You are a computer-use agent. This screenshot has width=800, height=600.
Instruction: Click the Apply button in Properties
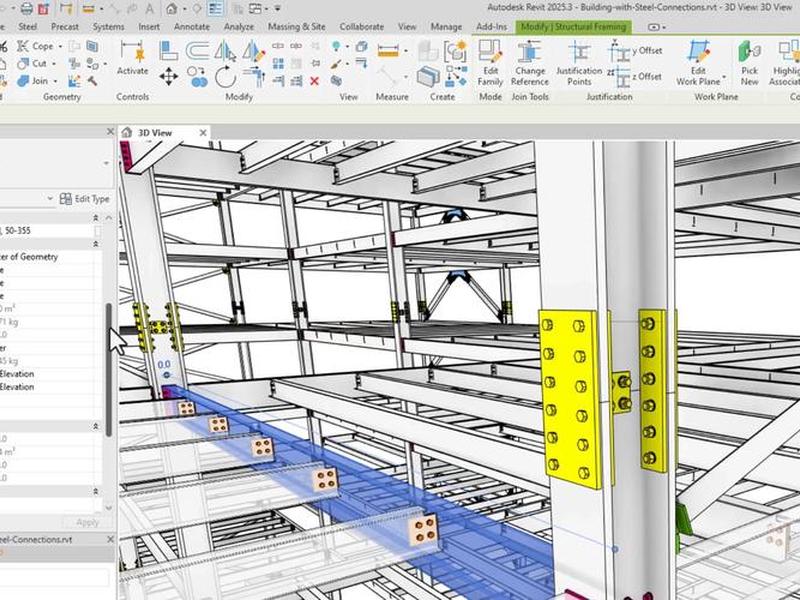click(87, 522)
